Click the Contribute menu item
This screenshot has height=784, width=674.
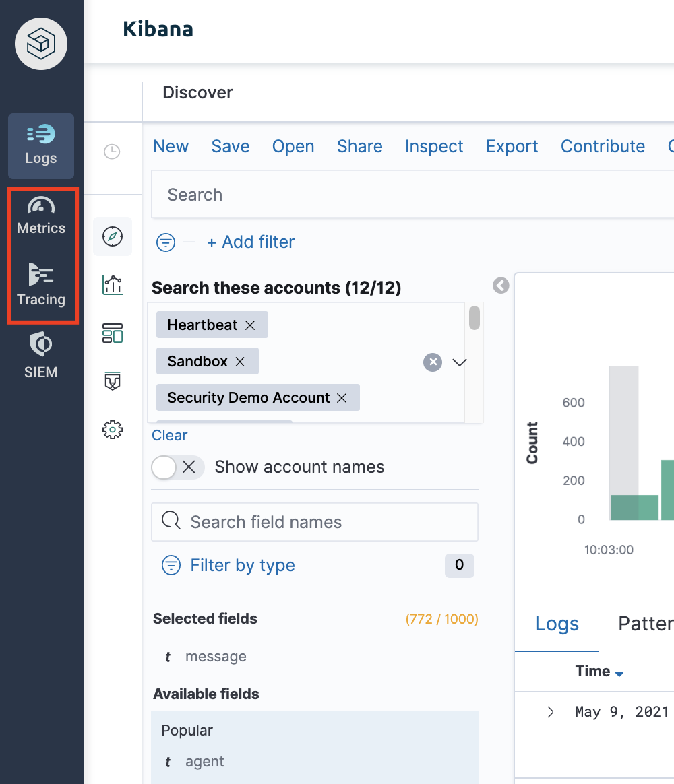coord(603,147)
